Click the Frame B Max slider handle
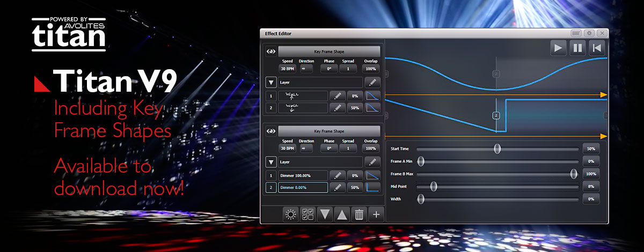The height and width of the screenshot is (252, 644). [x=574, y=174]
